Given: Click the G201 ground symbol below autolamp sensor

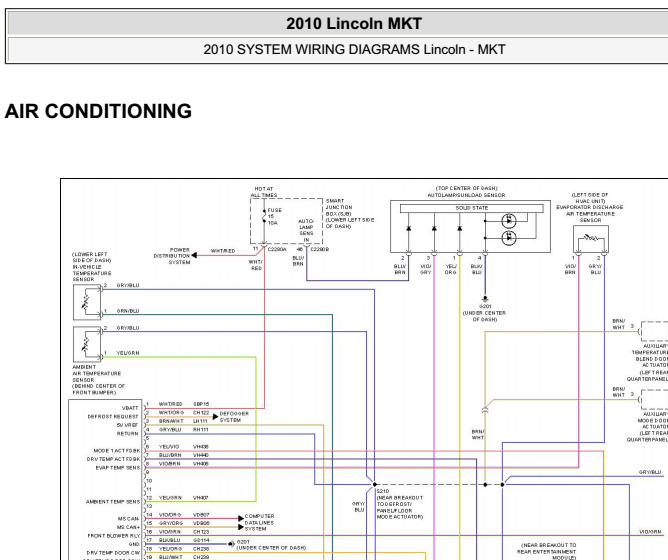Looking at the screenshot, I should pyautogui.click(x=485, y=299).
